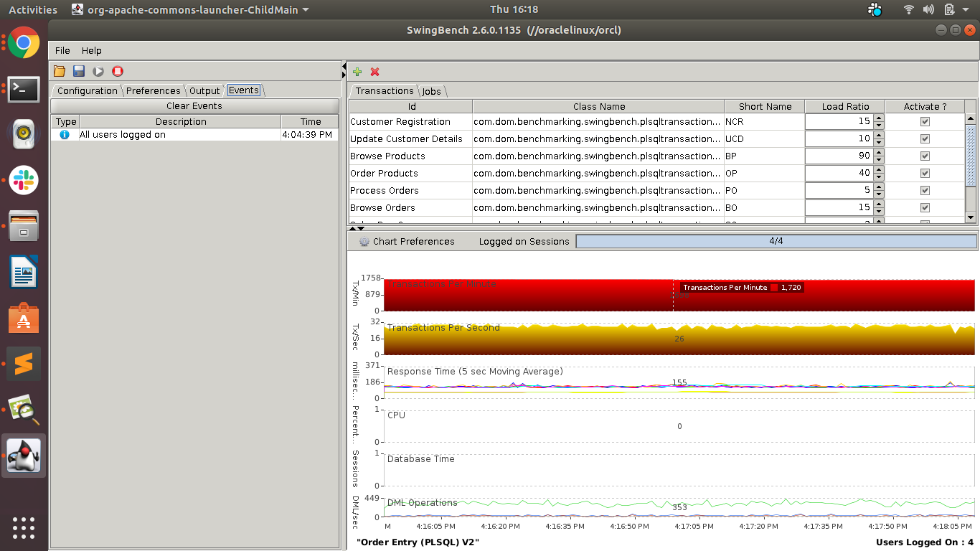Open the image viewer magnifier dock icon
The width and height of the screenshot is (980, 551).
24,410
